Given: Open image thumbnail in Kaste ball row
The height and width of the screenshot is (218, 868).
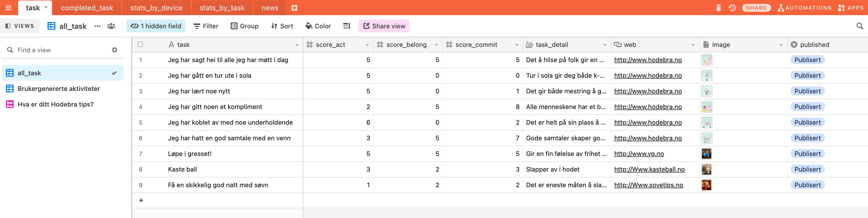Looking at the screenshot, I should [x=706, y=169].
